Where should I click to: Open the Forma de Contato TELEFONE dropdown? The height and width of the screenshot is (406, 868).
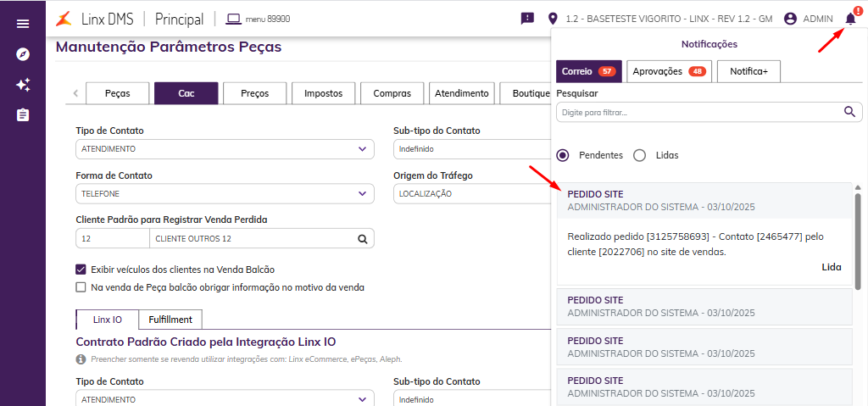(225, 193)
